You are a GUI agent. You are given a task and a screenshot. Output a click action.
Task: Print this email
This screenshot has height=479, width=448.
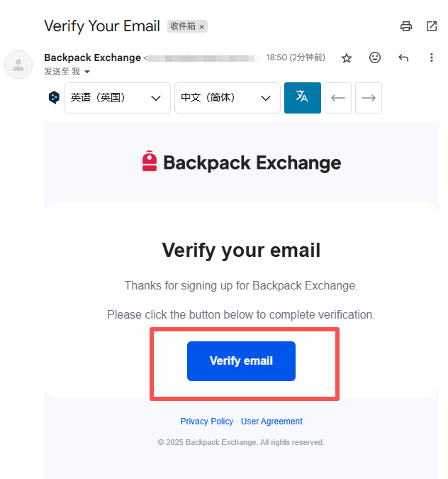tap(406, 26)
